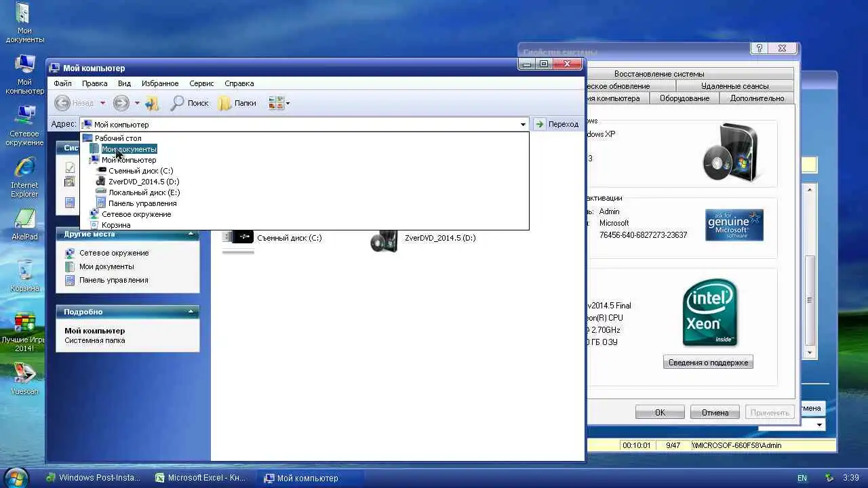Open dropdown in background window bottom right
Viewport: 868px width, 488px height.
tap(819, 425)
